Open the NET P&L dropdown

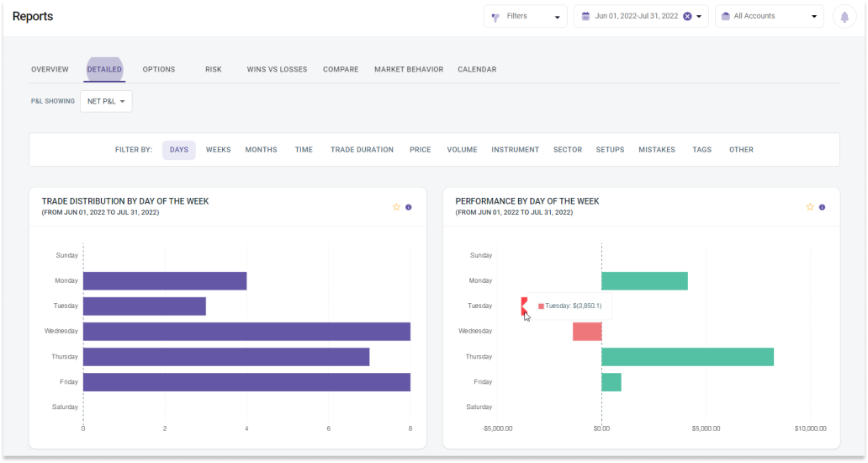point(106,102)
